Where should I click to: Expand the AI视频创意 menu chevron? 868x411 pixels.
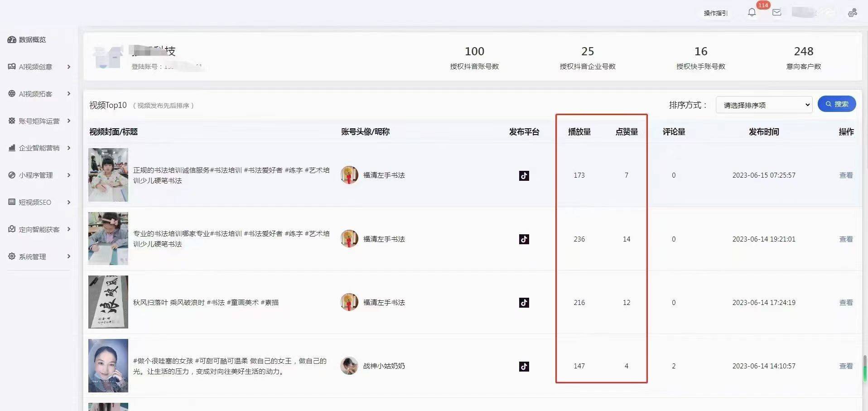(x=69, y=67)
